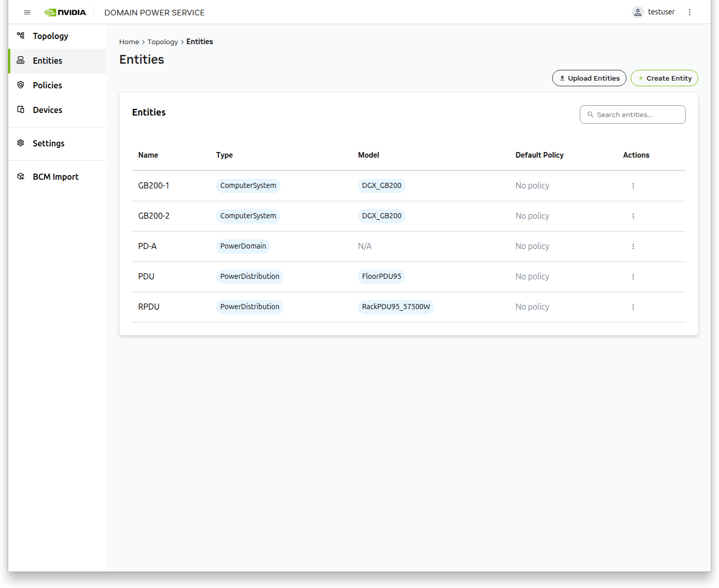Click the hamburger menu icon

click(27, 12)
